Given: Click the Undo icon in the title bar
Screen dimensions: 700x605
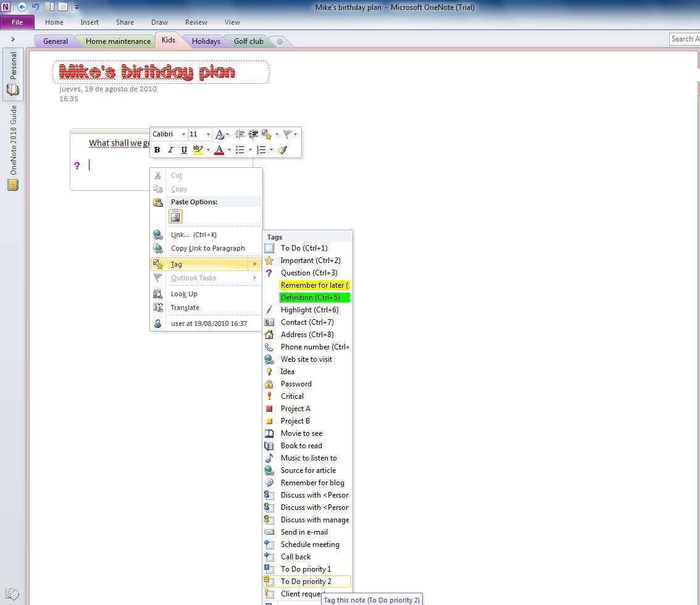Looking at the screenshot, I should click(36, 7).
